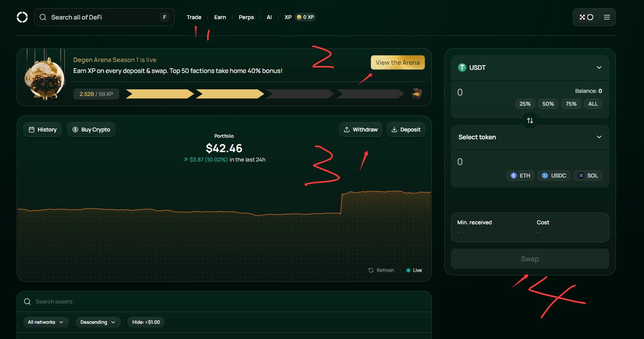Click the Min. received label

tap(474, 222)
